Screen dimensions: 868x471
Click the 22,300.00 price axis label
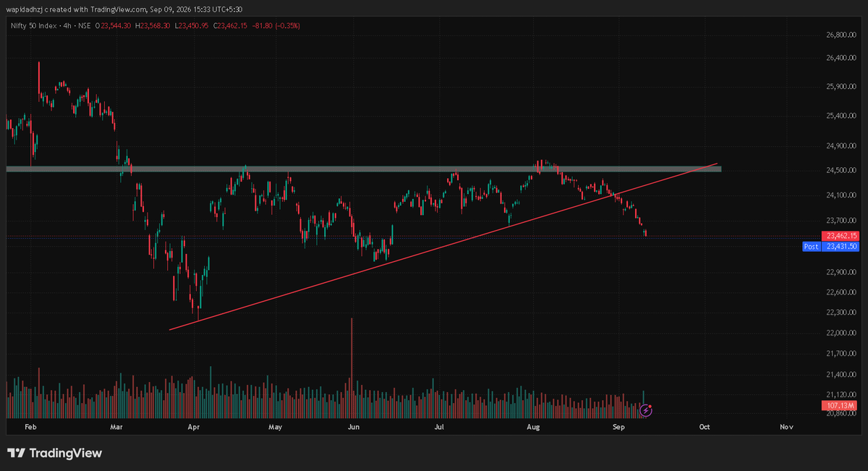(842, 313)
